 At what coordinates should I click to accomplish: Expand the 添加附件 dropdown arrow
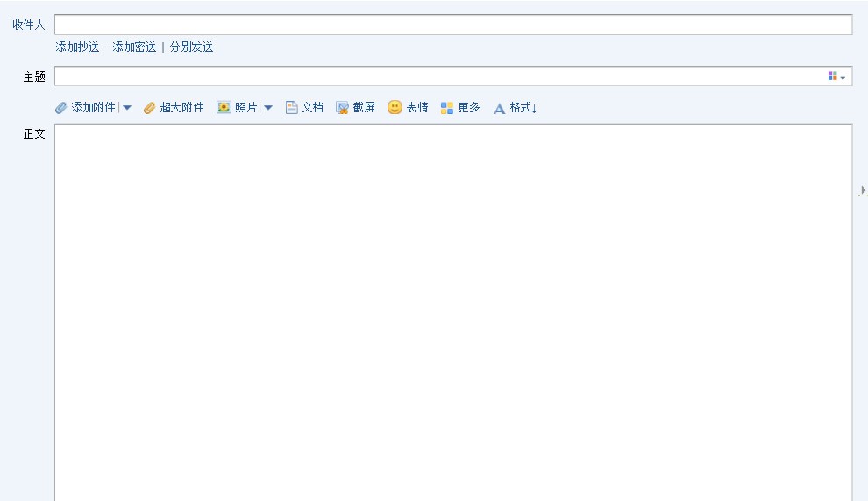(x=127, y=108)
